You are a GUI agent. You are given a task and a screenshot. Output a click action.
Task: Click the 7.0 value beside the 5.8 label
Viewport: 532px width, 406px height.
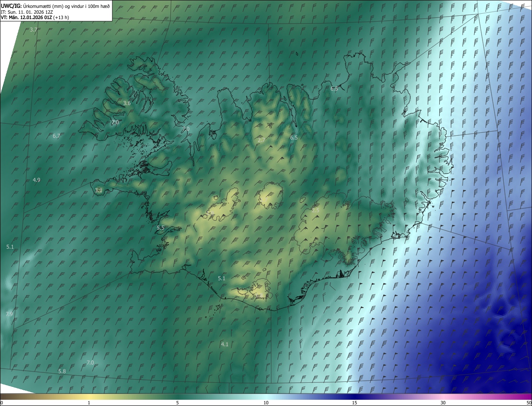click(x=90, y=363)
